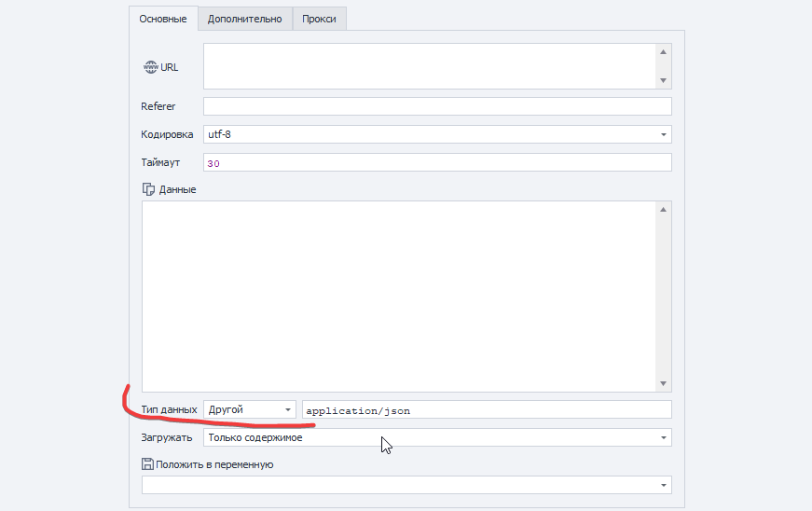Click the Referer label

click(158, 106)
